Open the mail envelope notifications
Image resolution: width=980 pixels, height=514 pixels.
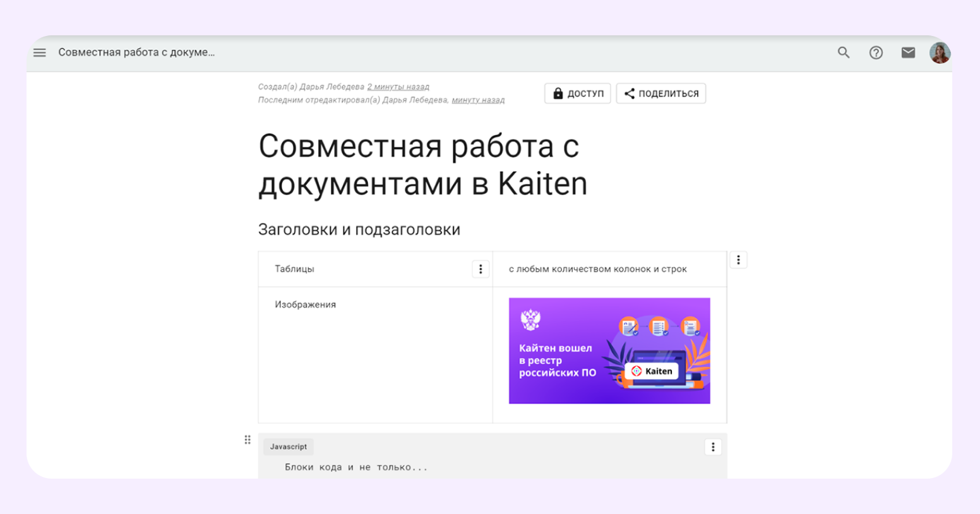[908, 52]
